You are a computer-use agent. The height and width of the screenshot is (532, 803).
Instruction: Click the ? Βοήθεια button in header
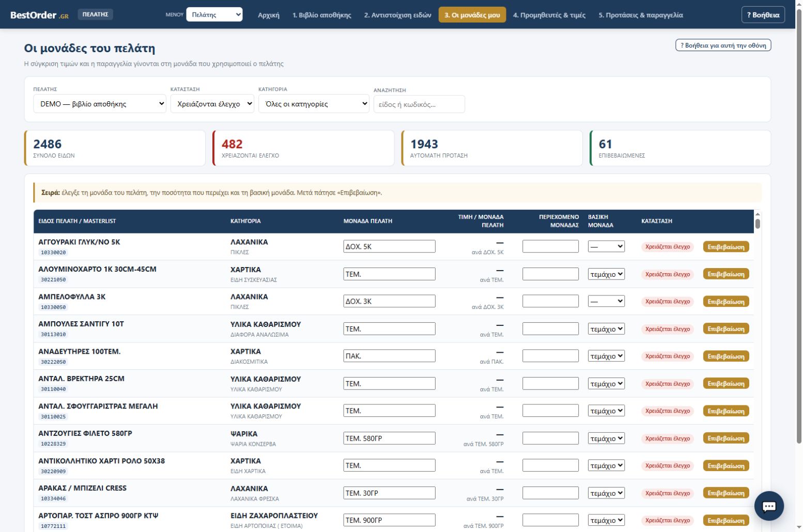pos(763,15)
